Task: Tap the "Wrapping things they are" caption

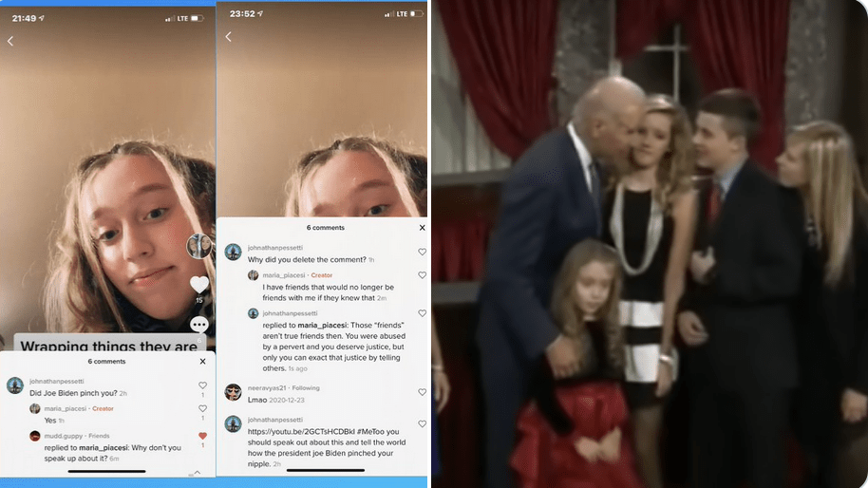Action: click(108, 347)
